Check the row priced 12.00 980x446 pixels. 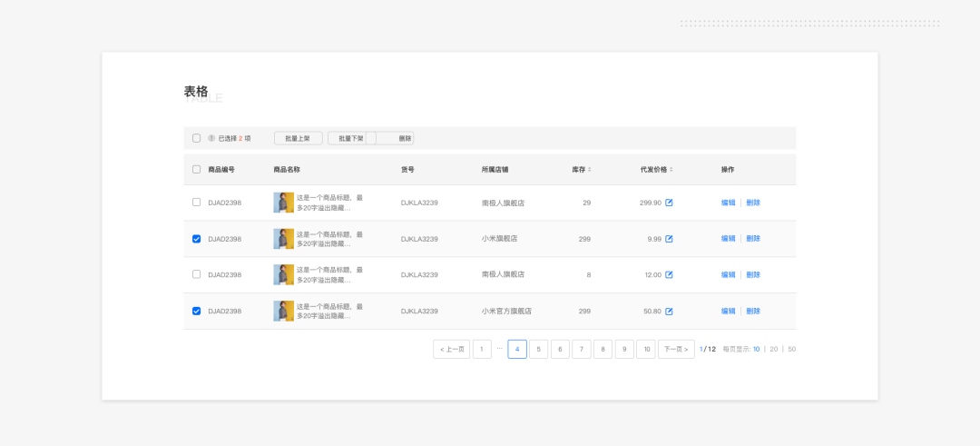pyautogui.click(x=196, y=274)
